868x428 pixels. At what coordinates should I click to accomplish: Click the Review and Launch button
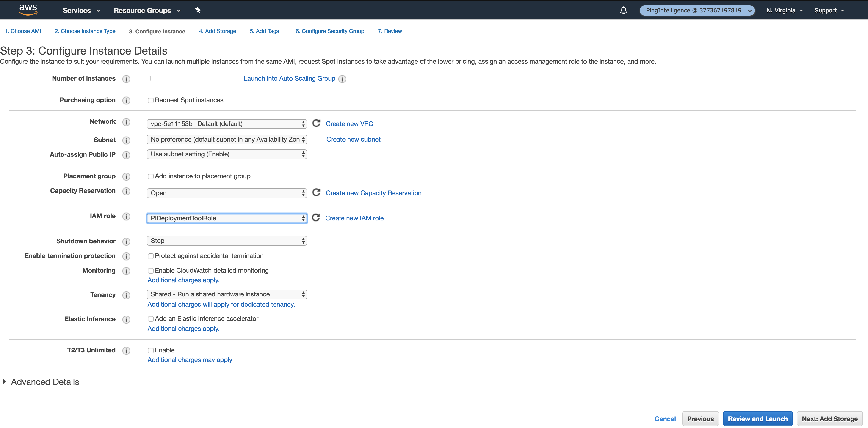(x=757, y=419)
